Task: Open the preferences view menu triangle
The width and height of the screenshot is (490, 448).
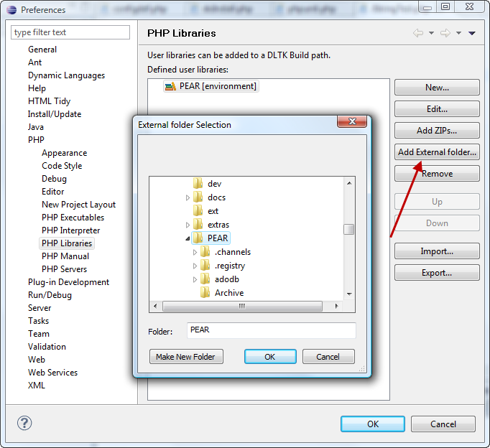Action: click(472, 33)
